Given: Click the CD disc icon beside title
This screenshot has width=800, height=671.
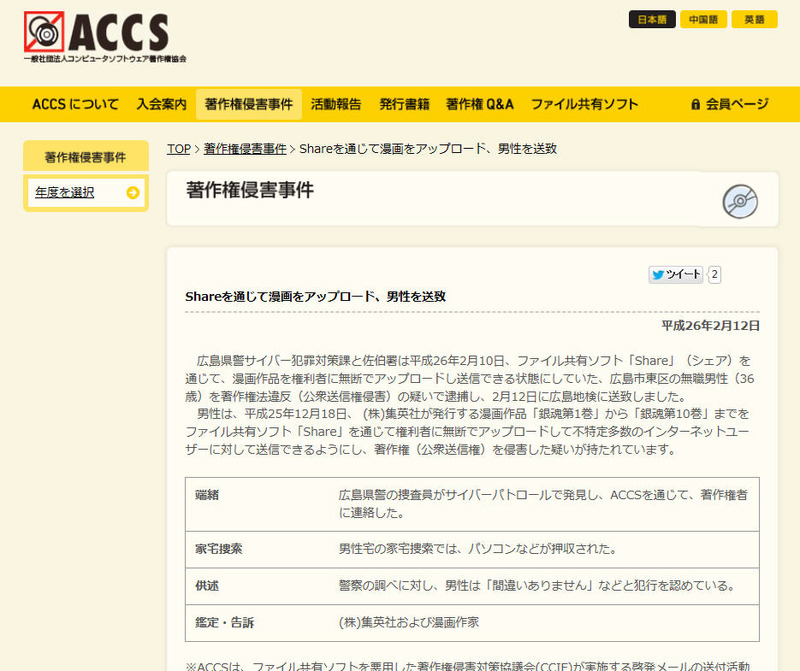Looking at the screenshot, I should [740, 201].
